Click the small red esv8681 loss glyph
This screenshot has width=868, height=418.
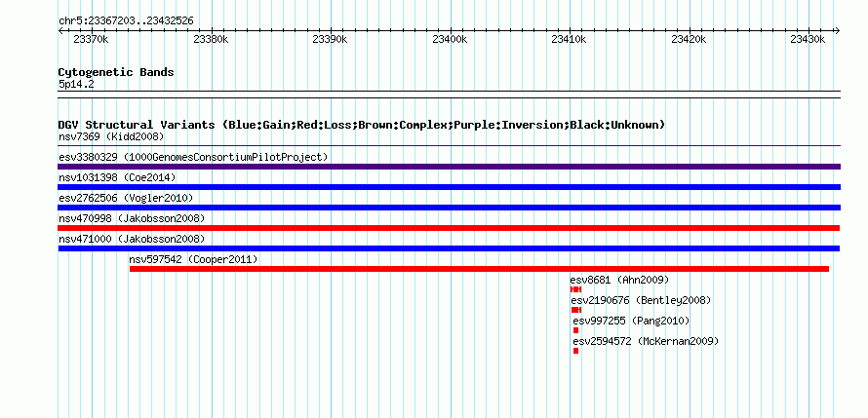[x=575, y=289]
